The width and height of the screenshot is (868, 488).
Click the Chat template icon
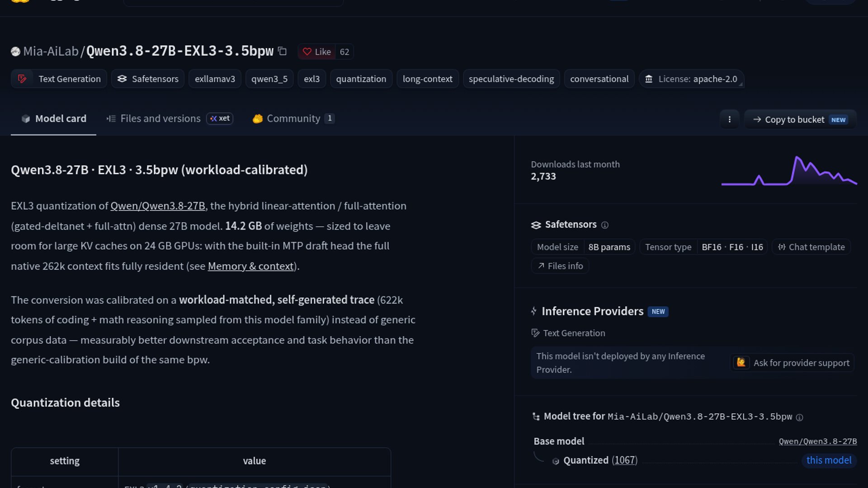click(782, 247)
